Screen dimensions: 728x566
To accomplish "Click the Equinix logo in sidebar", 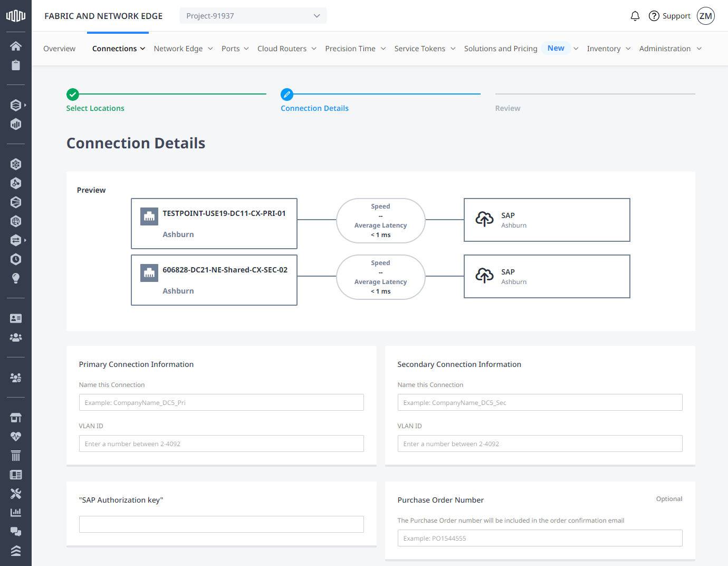I will (x=16, y=16).
